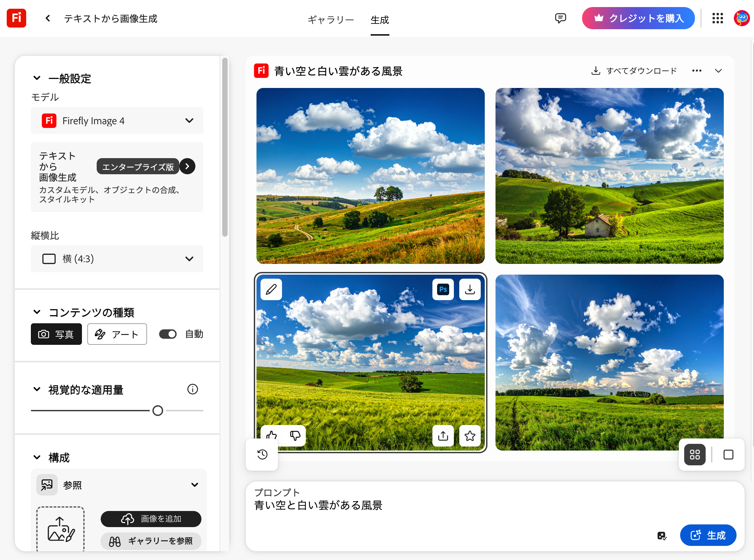754x560 pixels.
Task: Open the generation history icon
Action: (262, 454)
